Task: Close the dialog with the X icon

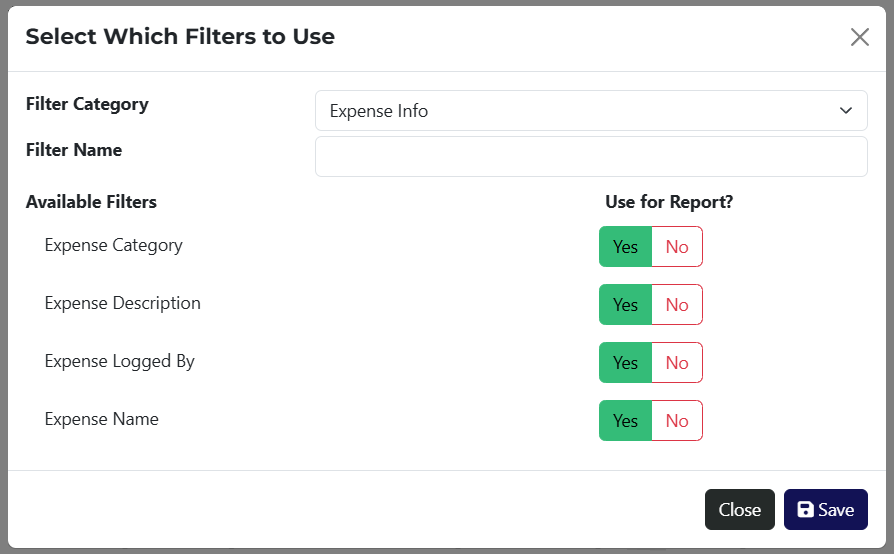Action: tap(859, 37)
